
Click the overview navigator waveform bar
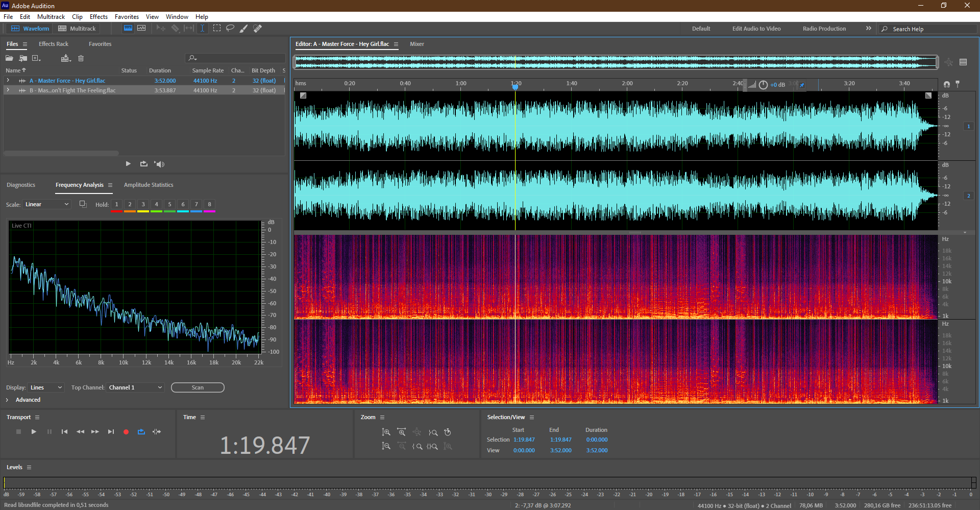point(616,62)
